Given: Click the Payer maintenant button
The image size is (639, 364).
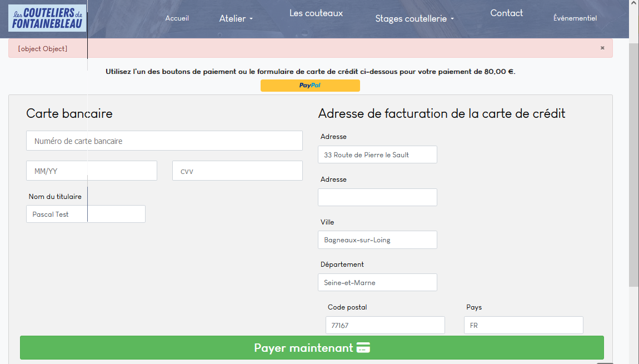Looking at the screenshot, I should tap(312, 348).
